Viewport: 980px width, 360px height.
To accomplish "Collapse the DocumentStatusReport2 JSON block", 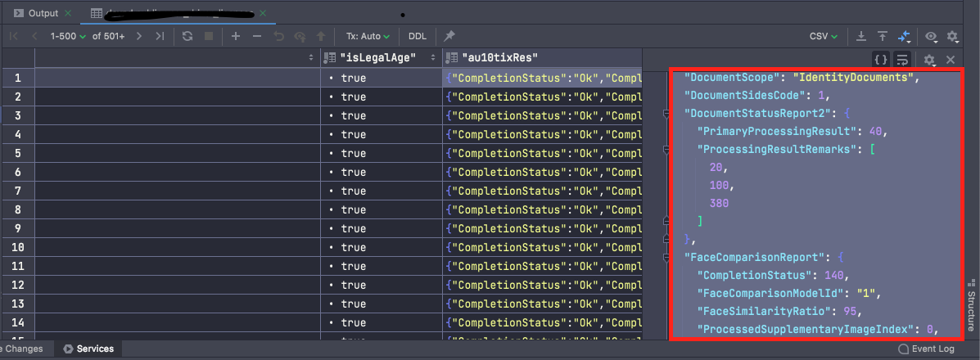I will coord(666,115).
